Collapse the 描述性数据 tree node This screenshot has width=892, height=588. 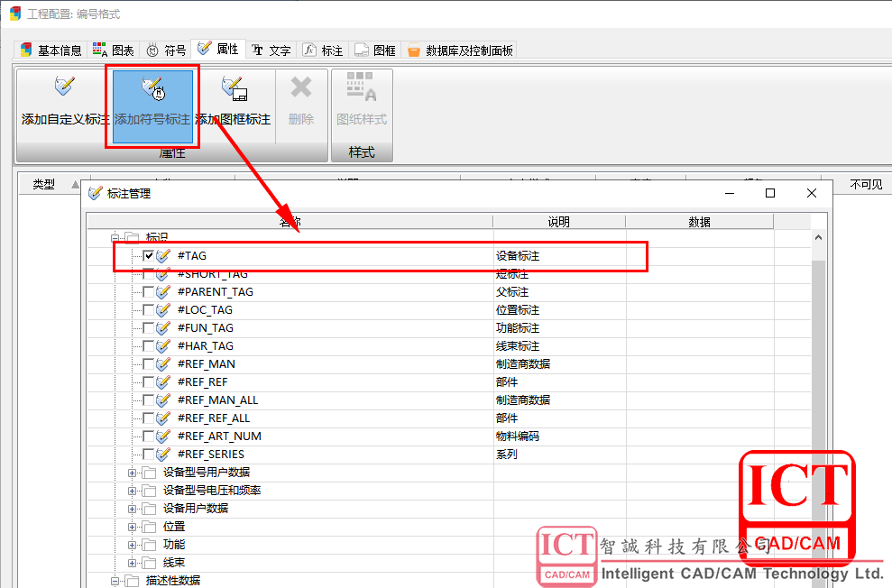click(115, 581)
